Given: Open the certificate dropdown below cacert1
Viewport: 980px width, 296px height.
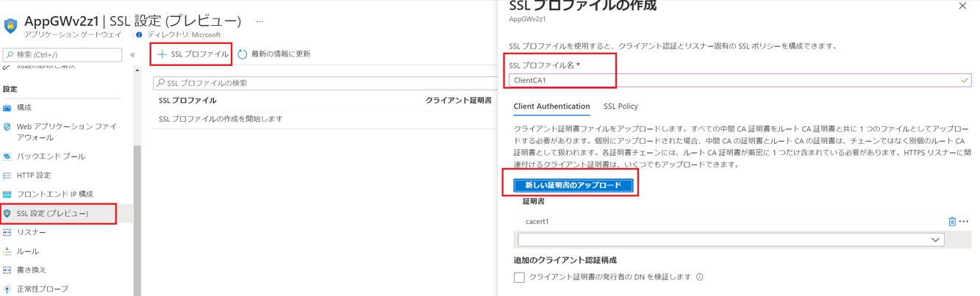Looking at the screenshot, I should click(732, 239).
